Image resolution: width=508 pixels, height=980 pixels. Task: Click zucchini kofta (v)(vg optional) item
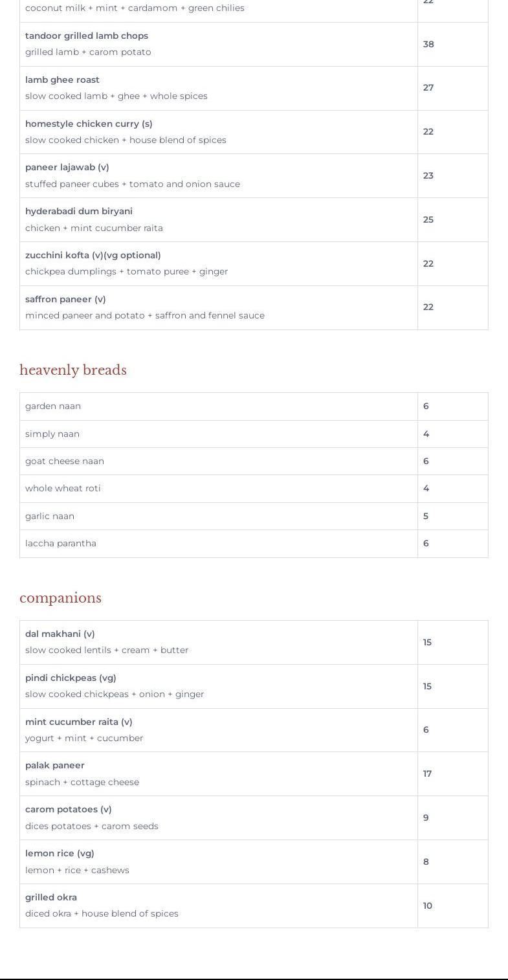click(93, 255)
